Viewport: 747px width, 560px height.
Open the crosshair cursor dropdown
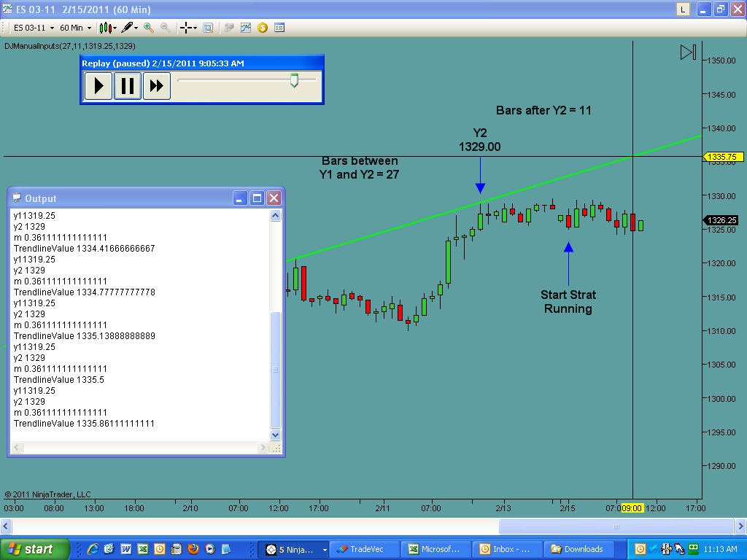[x=188, y=28]
